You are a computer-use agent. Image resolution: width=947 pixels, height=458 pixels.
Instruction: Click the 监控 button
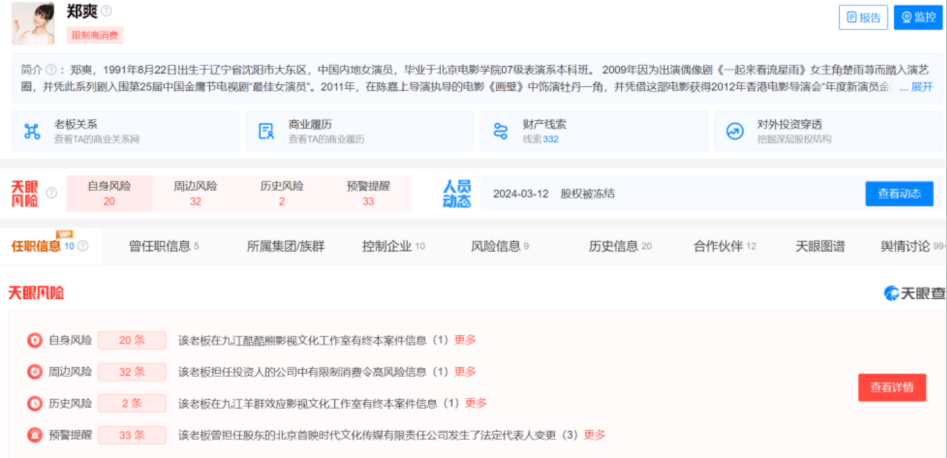[918, 17]
